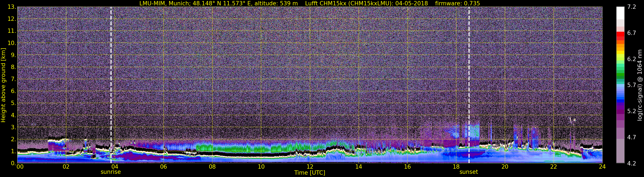The height and width of the screenshot is (177, 644).
Task: Click the 'sunrise' label below the axis
Action: [111, 172]
